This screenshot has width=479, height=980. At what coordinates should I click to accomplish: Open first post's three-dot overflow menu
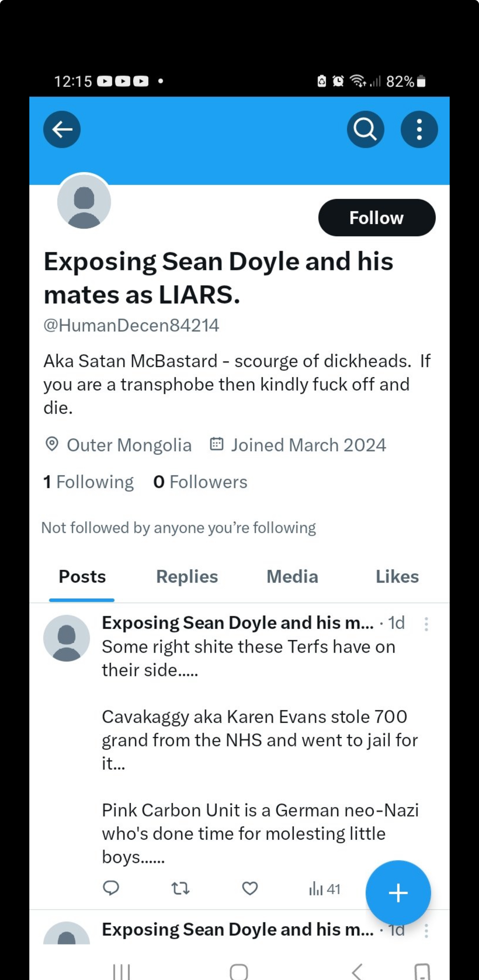(x=426, y=624)
